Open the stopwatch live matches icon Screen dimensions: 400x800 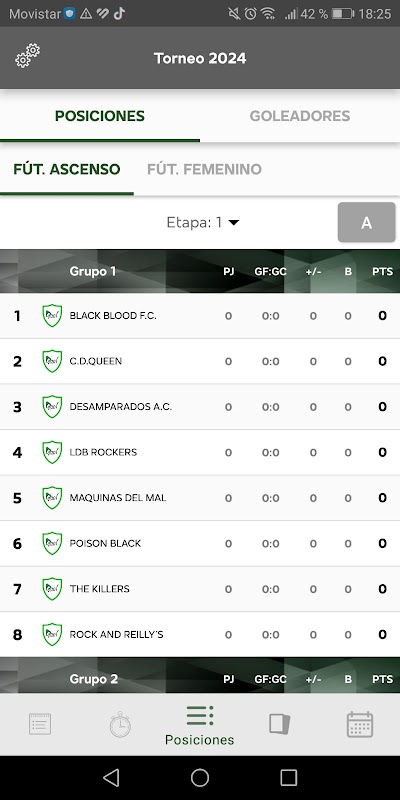[120, 724]
